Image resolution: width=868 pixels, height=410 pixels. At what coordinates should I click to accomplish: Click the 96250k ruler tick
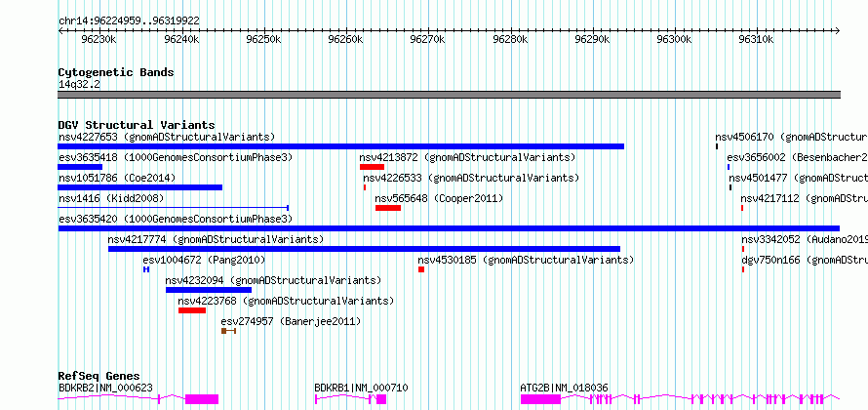tap(263, 39)
